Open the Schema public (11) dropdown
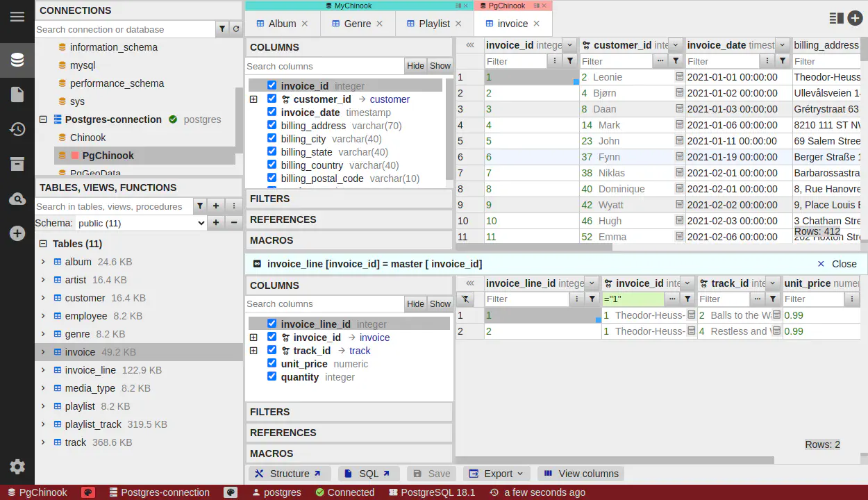 141,223
